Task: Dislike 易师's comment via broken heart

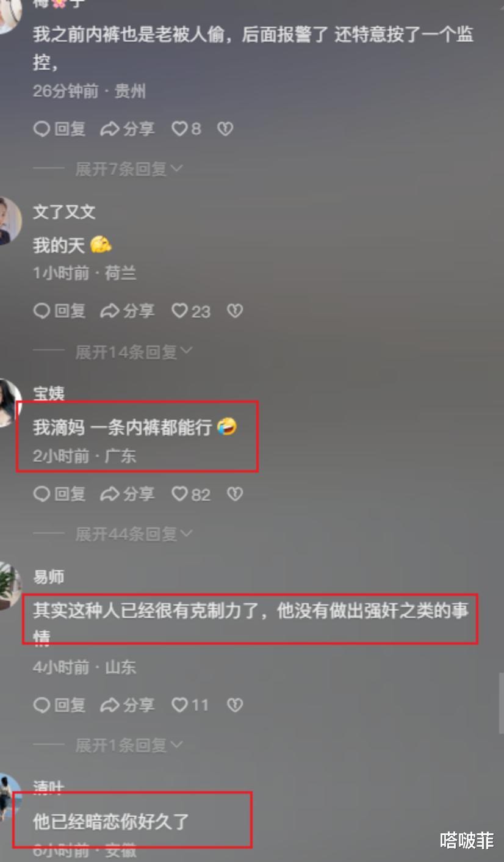Action: 235,705
